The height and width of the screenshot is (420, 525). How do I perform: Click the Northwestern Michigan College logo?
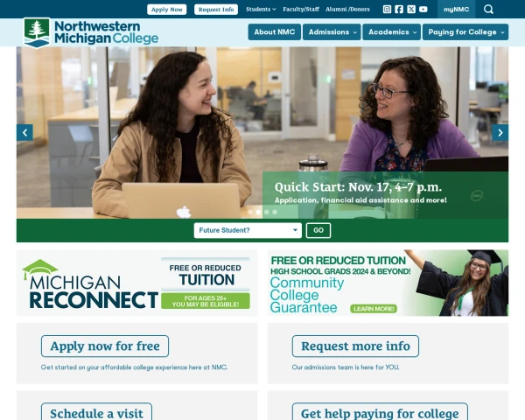[91, 32]
